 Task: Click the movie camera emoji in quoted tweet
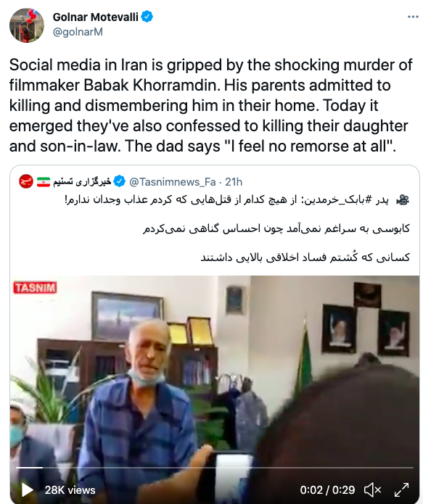coord(403,200)
